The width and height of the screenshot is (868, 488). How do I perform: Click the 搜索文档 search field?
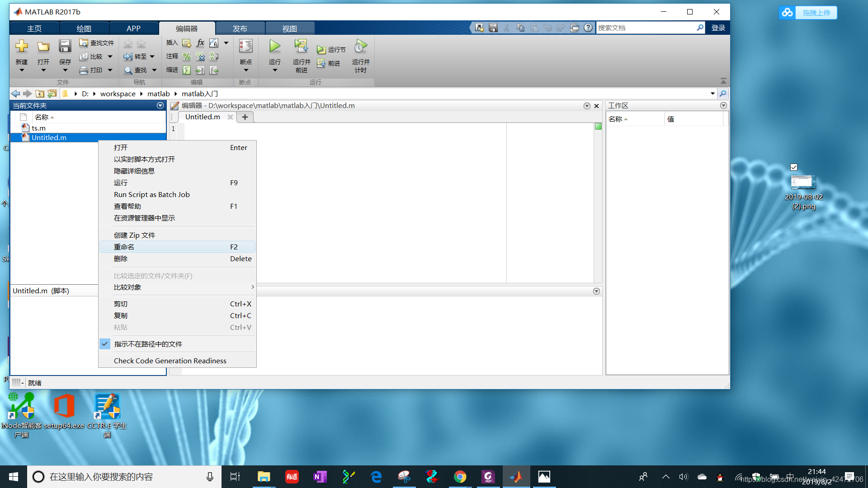coord(646,28)
